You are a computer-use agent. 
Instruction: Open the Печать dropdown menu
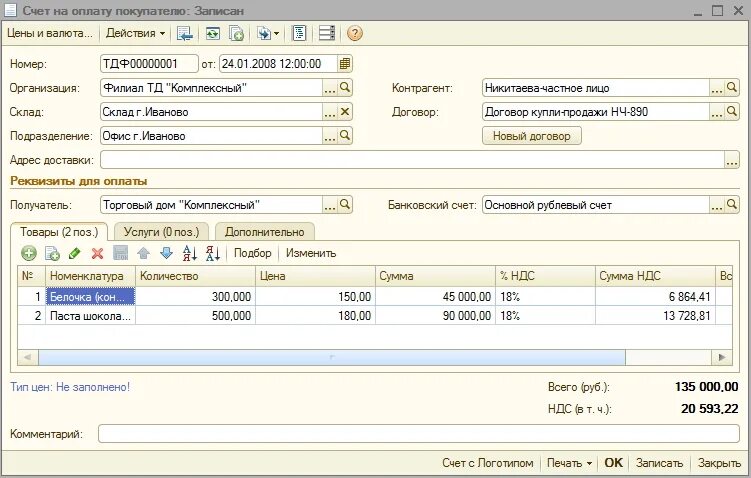coord(569,463)
